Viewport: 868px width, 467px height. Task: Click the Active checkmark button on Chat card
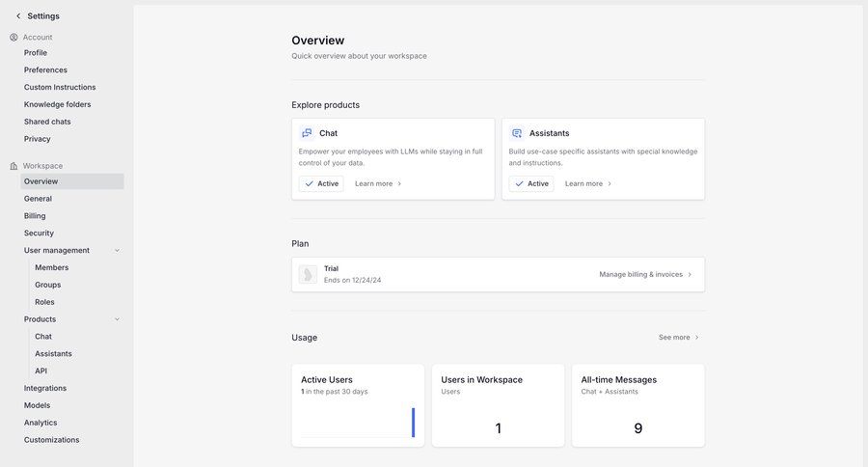pyautogui.click(x=321, y=183)
